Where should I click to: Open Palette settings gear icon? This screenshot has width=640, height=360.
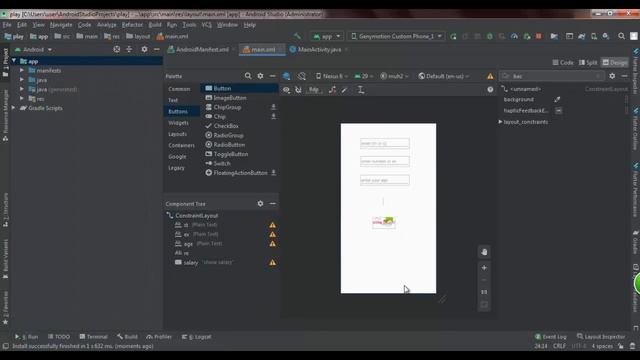pos(260,76)
